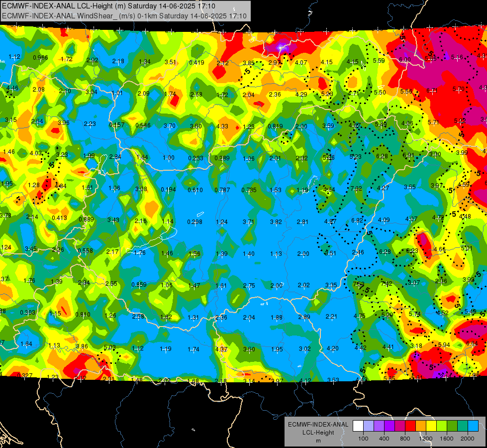
Task: Click the wind shear value "4.03"
Action: pyautogui.click(x=36, y=153)
